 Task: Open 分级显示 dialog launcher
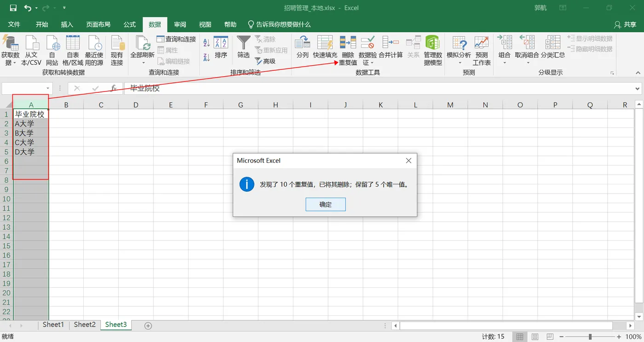coord(612,73)
